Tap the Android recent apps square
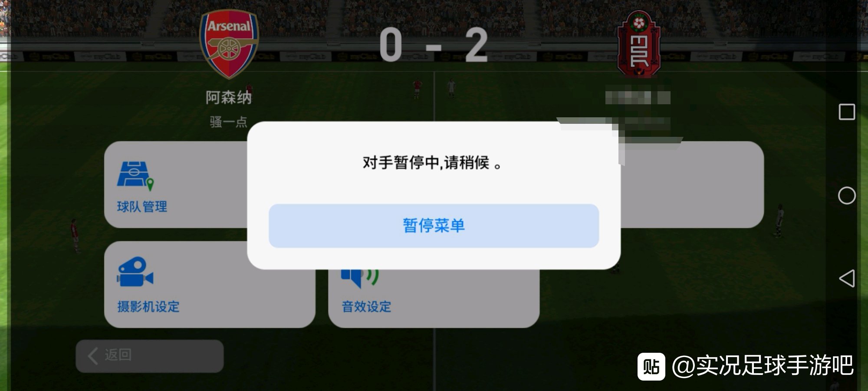The width and height of the screenshot is (868, 391). 847,112
